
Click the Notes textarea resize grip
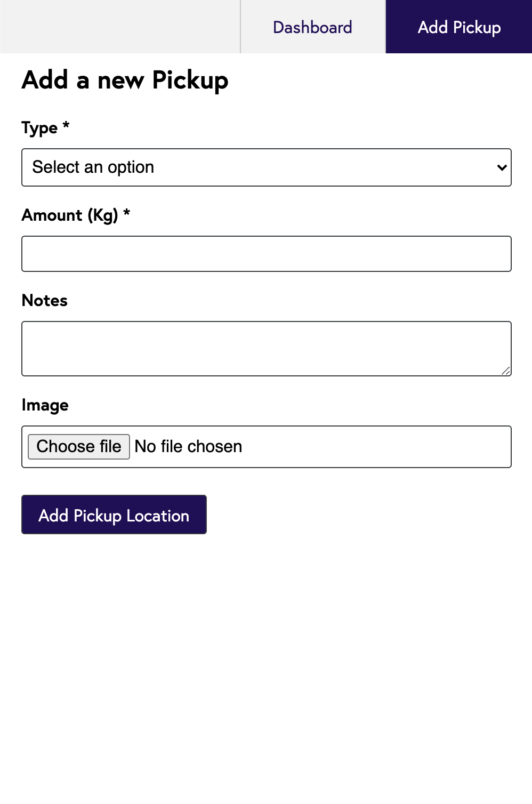tap(506, 371)
